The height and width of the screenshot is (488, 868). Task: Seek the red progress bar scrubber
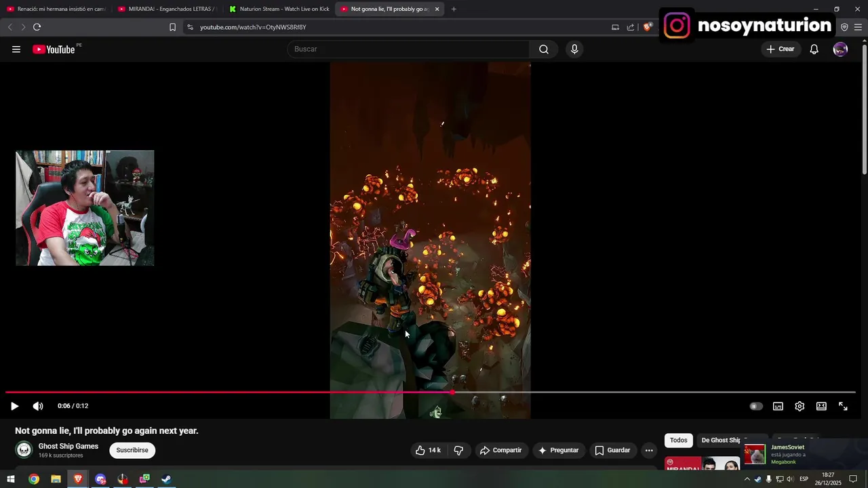point(452,392)
